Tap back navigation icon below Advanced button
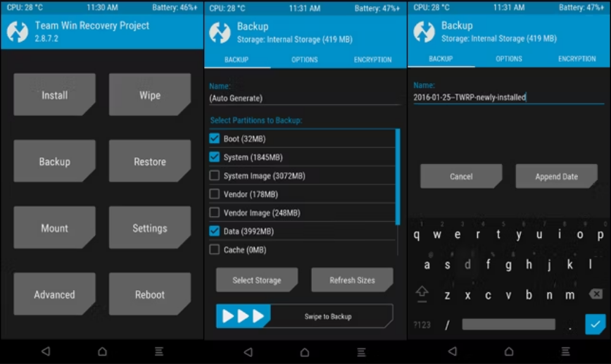The height and width of the screenshot is (364, 611). (46, 351)
